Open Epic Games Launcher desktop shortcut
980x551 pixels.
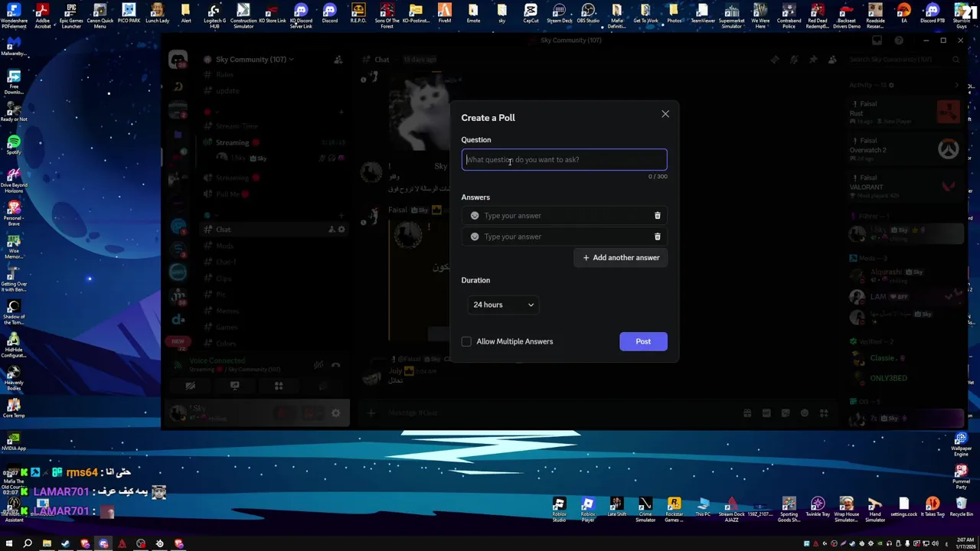click(71, 15)
